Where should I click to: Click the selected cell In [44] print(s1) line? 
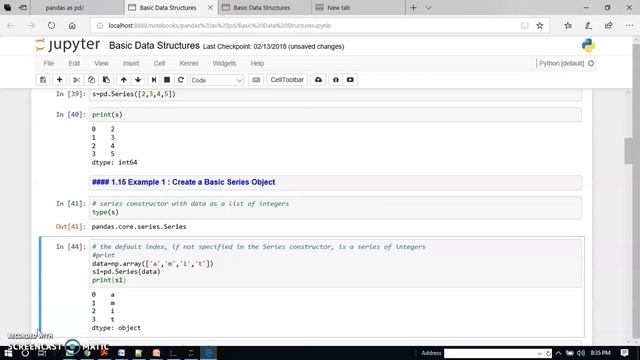point(109,280)
